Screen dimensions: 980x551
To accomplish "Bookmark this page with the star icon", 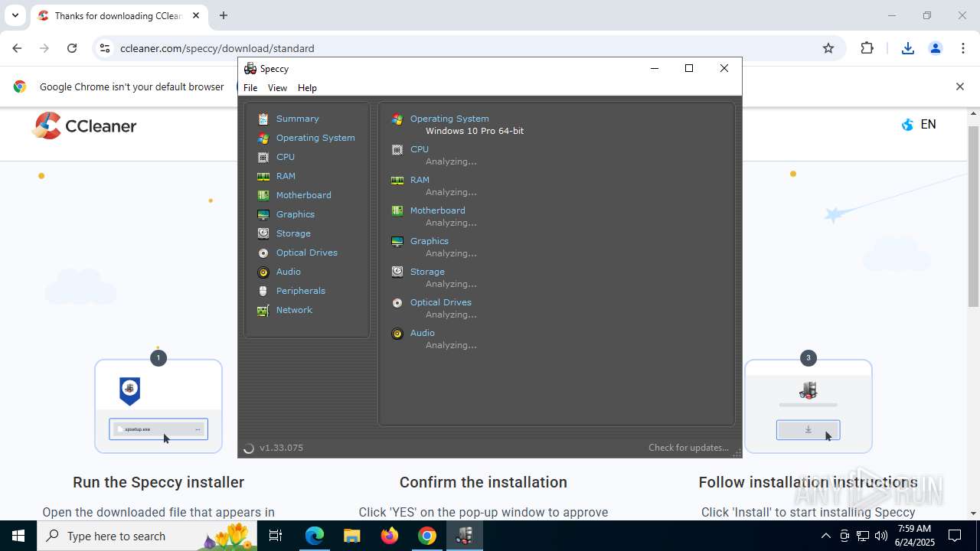I will coord(828,48).
